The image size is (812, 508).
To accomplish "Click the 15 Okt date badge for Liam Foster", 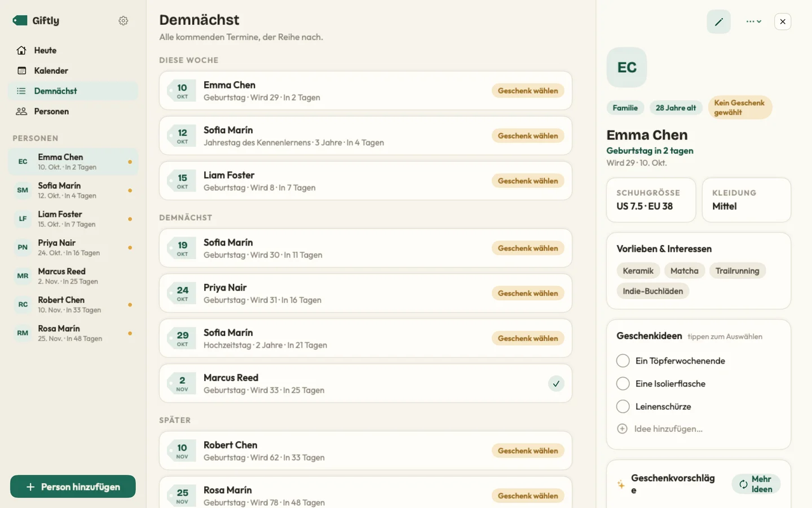I will (x=182, y=181).
